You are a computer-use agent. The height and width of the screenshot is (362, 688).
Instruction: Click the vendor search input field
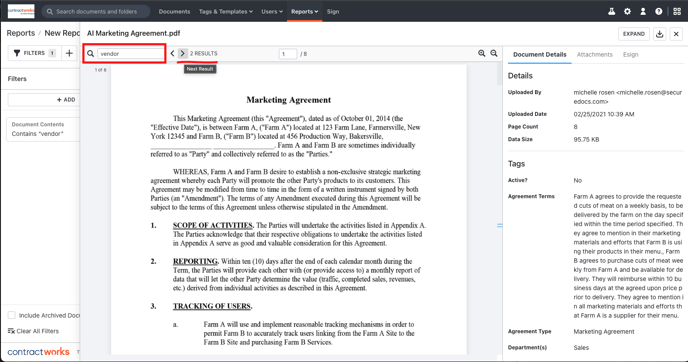point(130,54)
